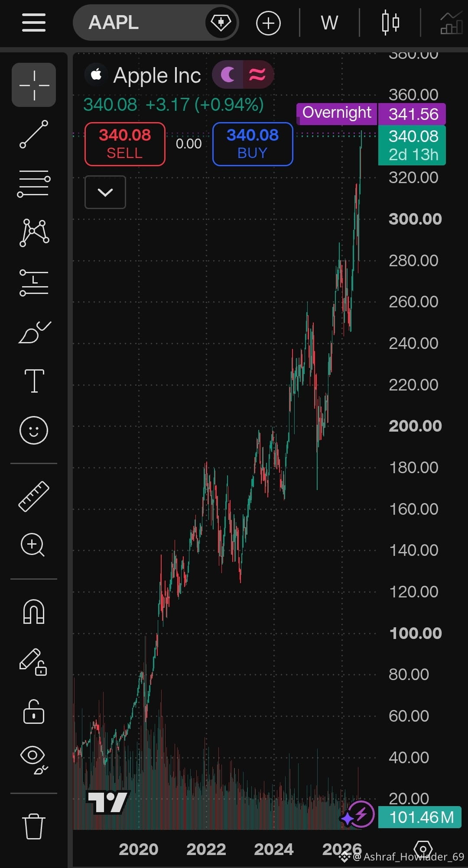Remove drawings with the trash icon
The width and height of the screenshot is (468, 868).
pos(34,826)
